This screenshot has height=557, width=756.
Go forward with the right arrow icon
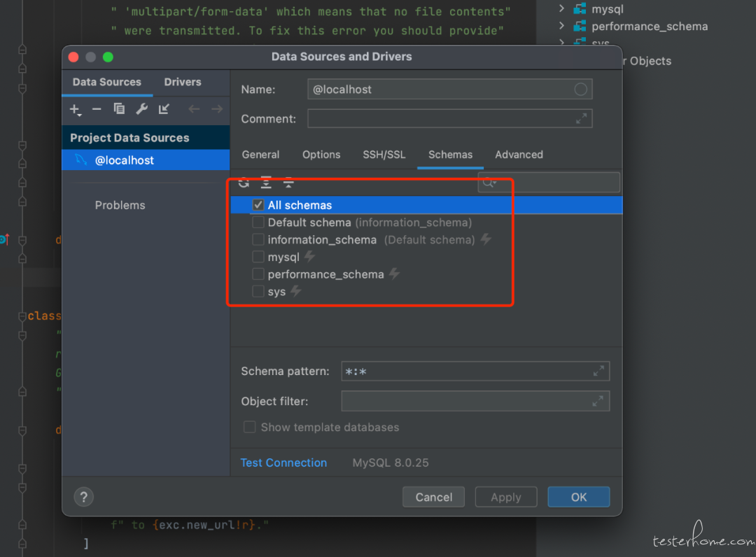pos(217,109)
